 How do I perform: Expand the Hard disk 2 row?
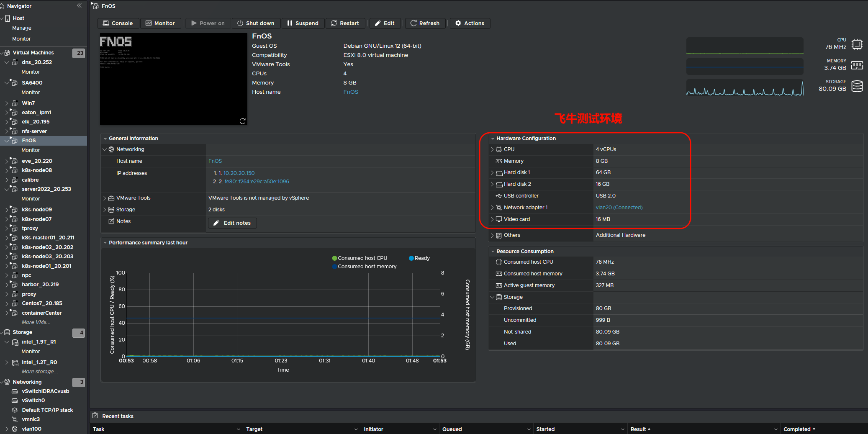click(492, 184)
